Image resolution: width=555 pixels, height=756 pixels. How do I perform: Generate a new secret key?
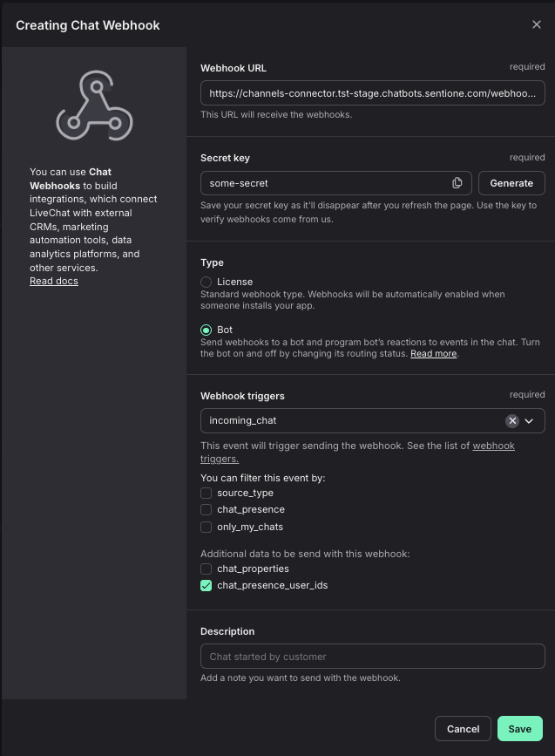[511, 183]
